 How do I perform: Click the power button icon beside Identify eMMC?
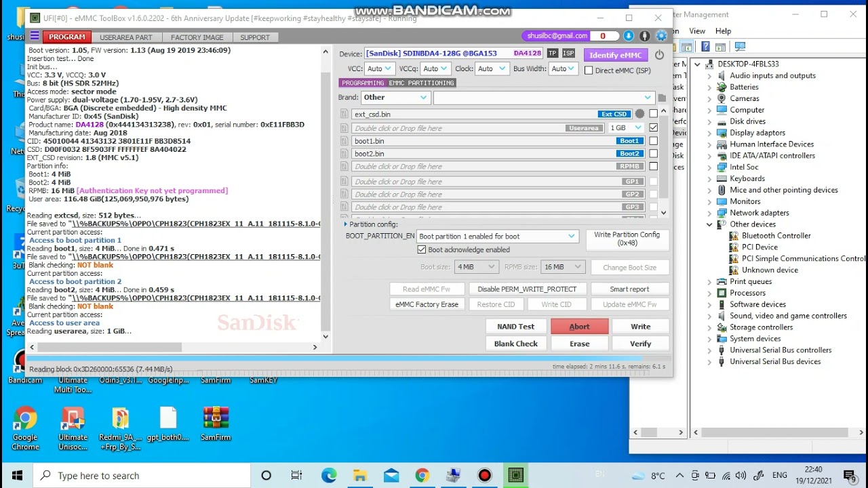pyautogui.click(x=659, y=54)
